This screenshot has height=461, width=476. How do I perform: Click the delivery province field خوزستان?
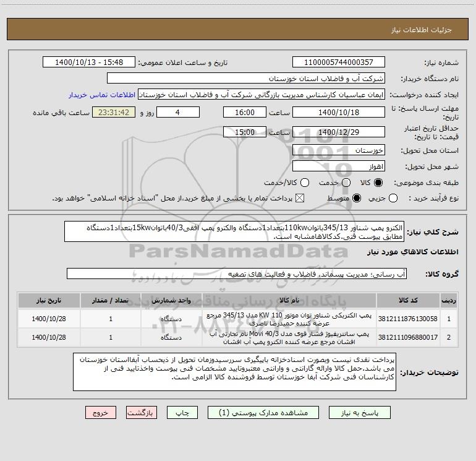coord(339,150)
